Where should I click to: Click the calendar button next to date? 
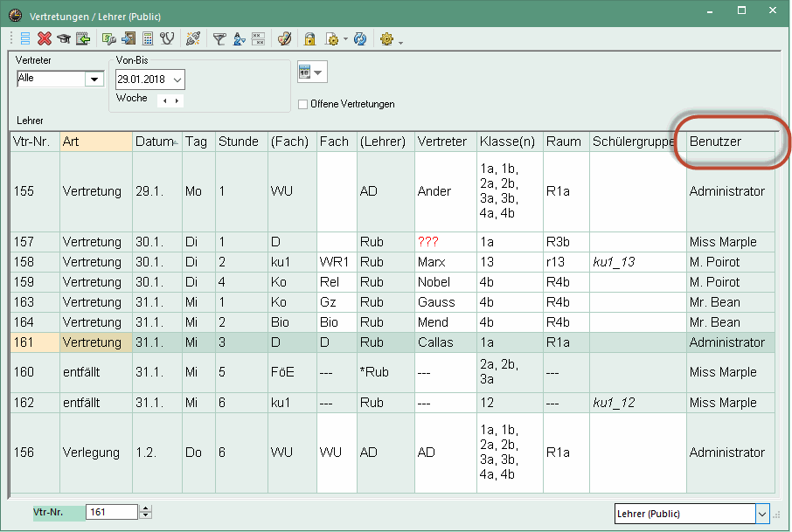(x=312, y=73)
